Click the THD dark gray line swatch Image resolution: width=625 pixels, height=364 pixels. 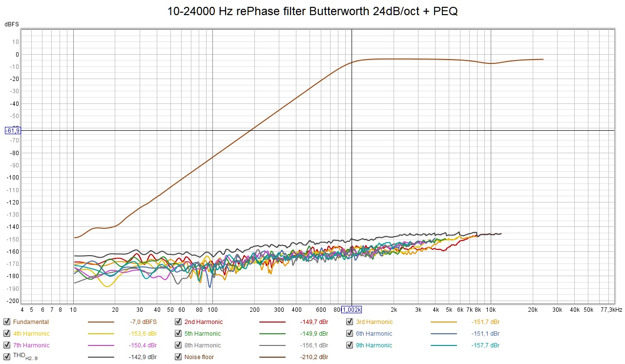click(101, 357)
